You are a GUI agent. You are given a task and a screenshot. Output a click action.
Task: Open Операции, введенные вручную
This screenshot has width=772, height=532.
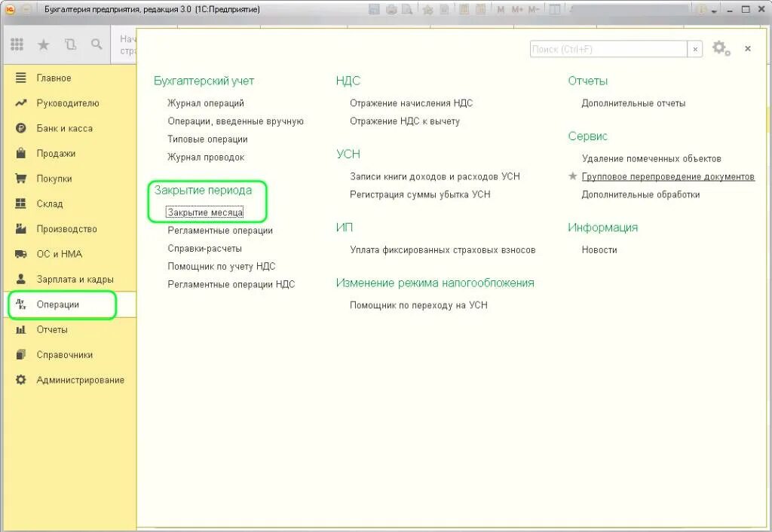pos(235,121)
